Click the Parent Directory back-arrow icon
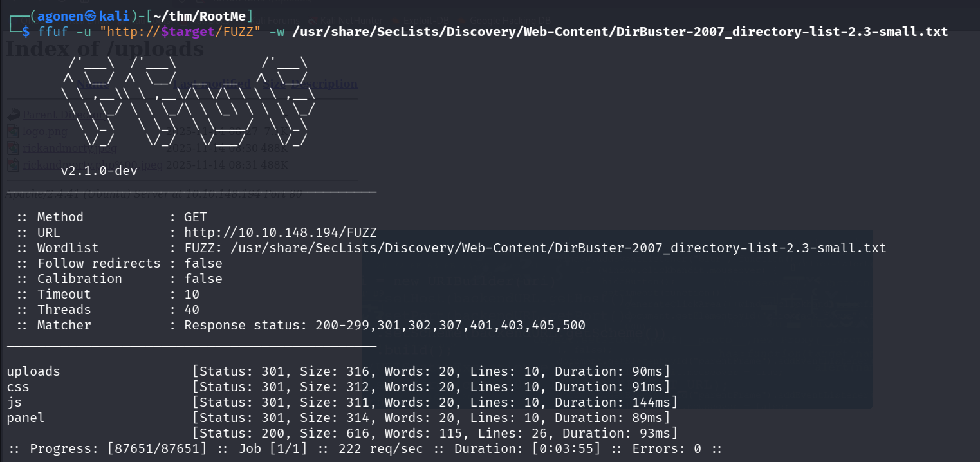This screenshot has width=980, height=462. click(x=14, y=115)
